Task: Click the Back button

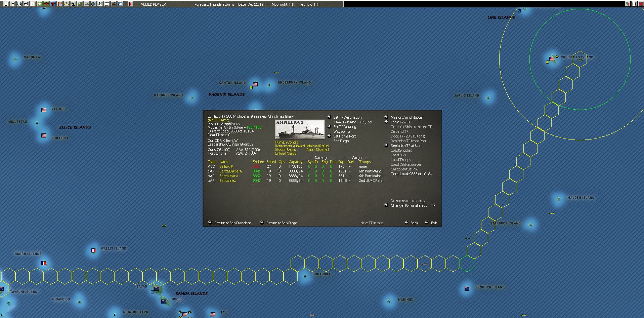Action: [x=414, y=223]
